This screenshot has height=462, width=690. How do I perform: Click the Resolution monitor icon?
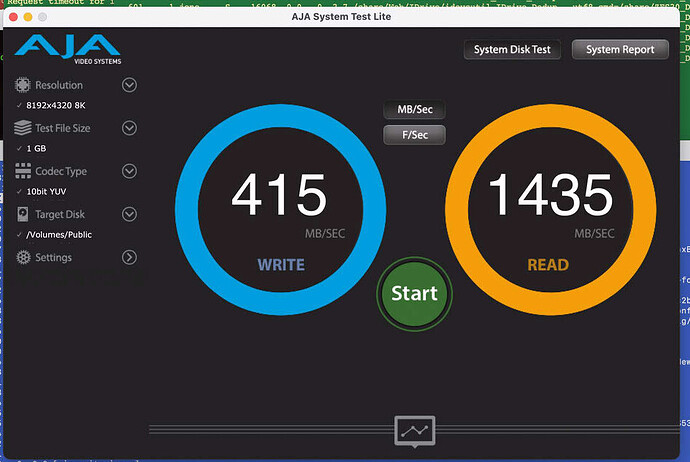point(24,86)
